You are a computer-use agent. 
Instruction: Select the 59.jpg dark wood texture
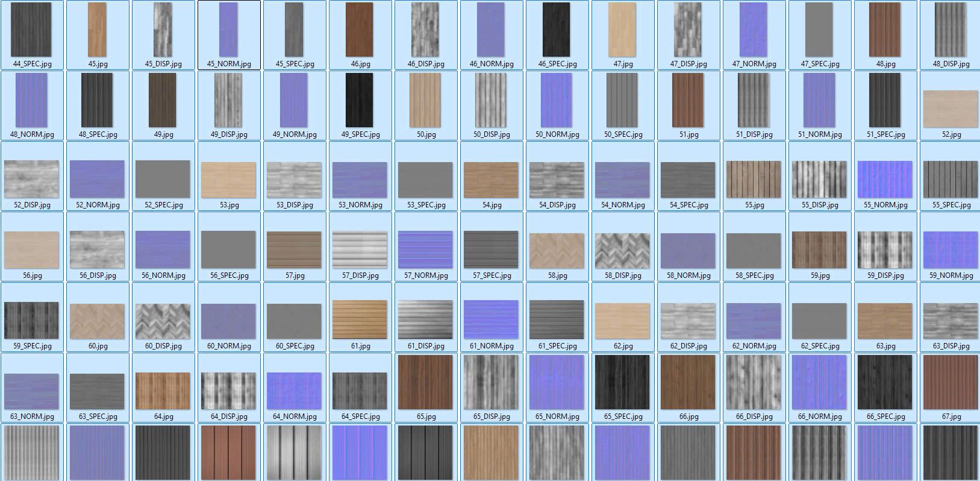(820, 250)
